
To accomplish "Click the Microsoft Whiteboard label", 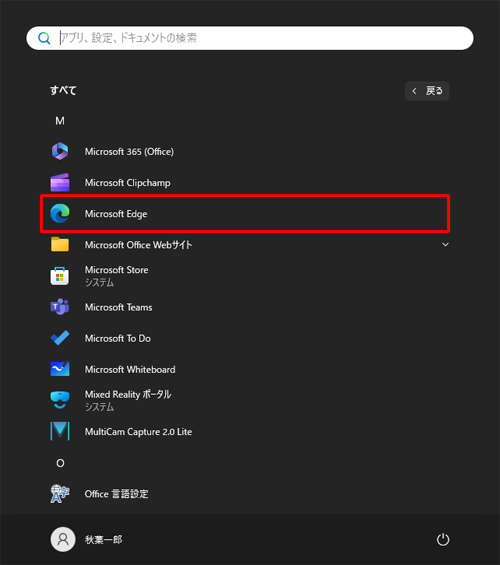I will pyautogui.click(x=130, y=369).
